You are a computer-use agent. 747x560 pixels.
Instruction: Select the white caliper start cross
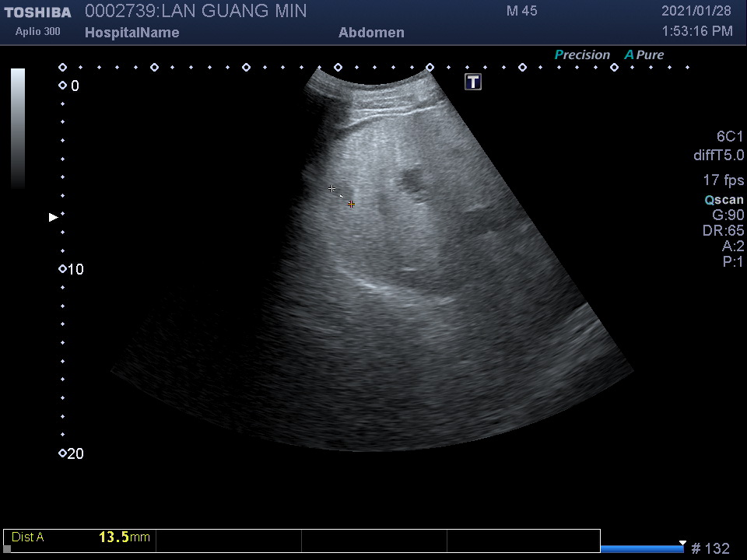(332, 189)
